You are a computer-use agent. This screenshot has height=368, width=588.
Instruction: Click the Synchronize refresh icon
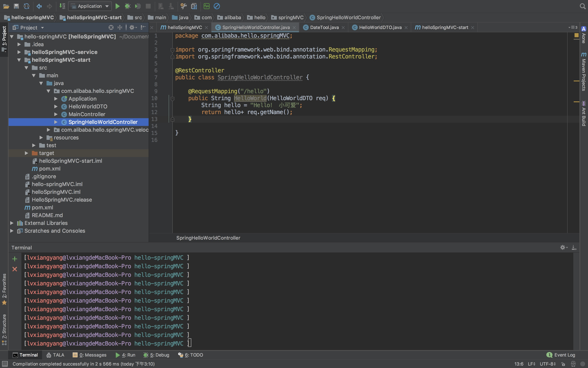click(x=27, y=6)
